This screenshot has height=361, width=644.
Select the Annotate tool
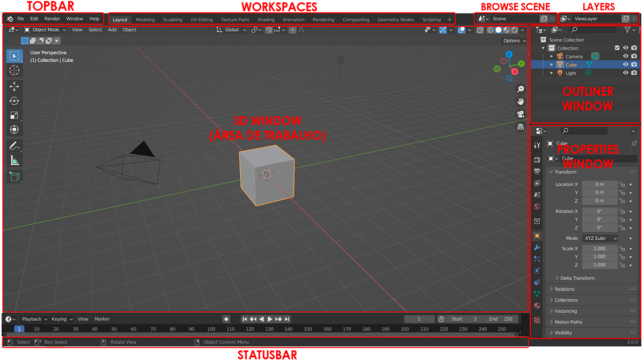tap(14, 145)
